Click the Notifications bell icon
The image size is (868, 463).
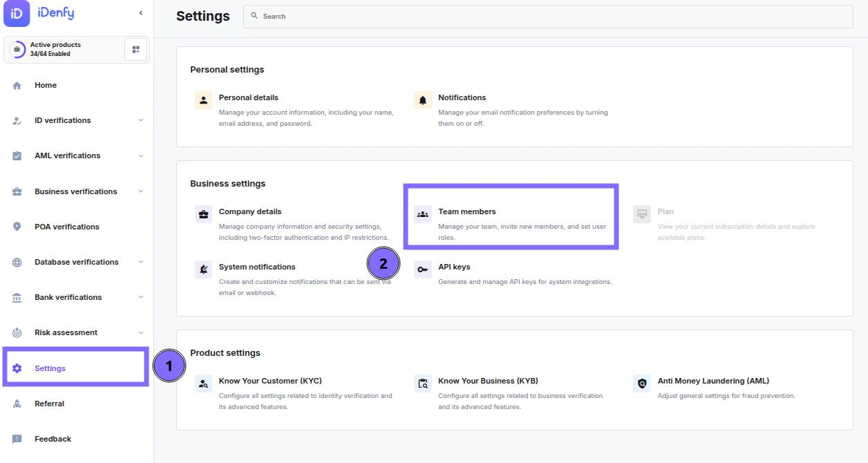[423, 100]
